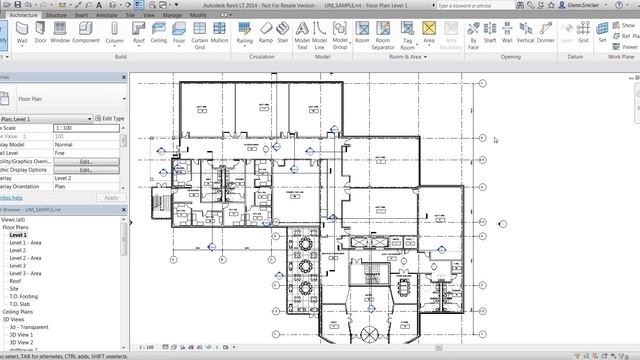Select the Wall opening tool

pyautogui.click(x=507, y=33)
